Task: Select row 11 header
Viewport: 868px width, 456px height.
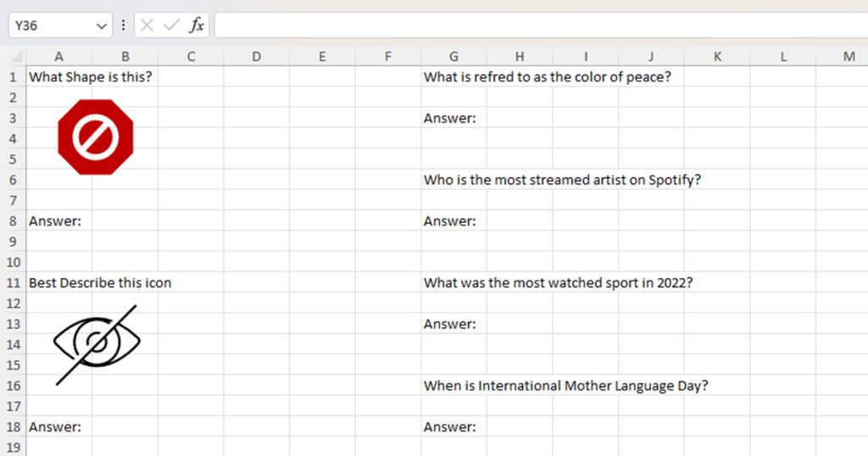Action: 13,283
